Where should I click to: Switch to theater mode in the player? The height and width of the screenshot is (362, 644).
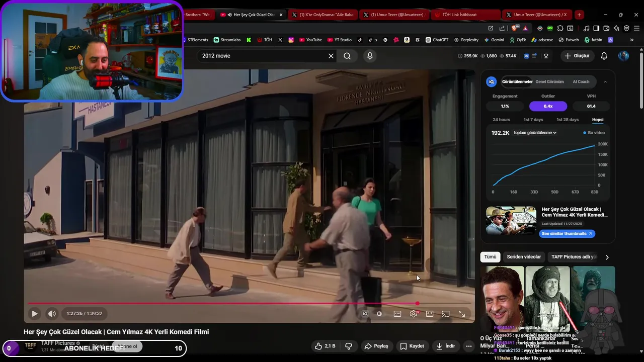click(x=430, y=314)
